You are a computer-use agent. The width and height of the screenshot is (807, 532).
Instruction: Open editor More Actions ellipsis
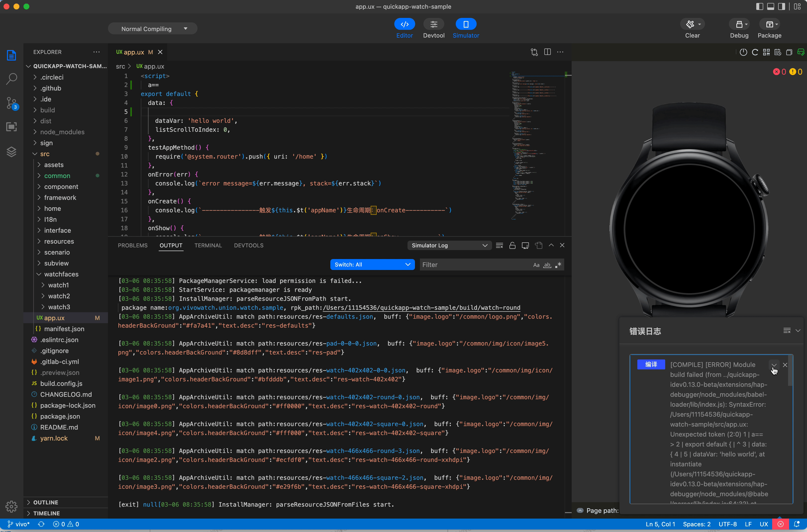click(560, 52)
